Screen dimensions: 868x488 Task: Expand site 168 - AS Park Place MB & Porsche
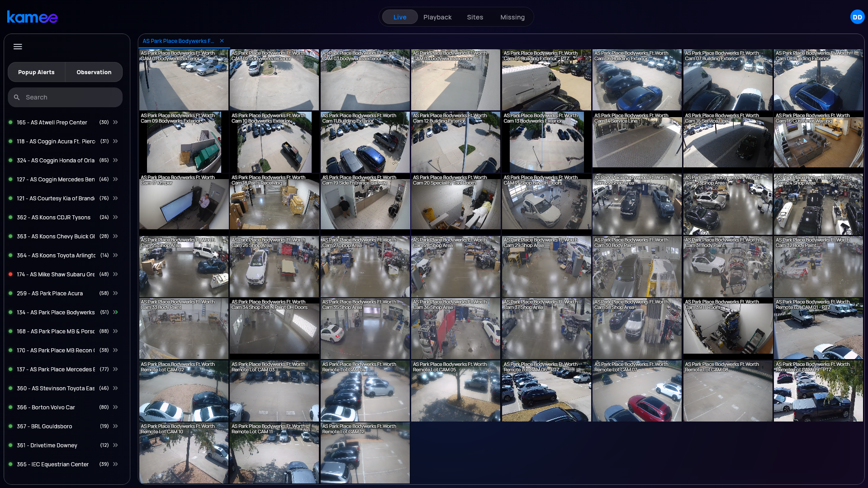[x=116, y=331]
